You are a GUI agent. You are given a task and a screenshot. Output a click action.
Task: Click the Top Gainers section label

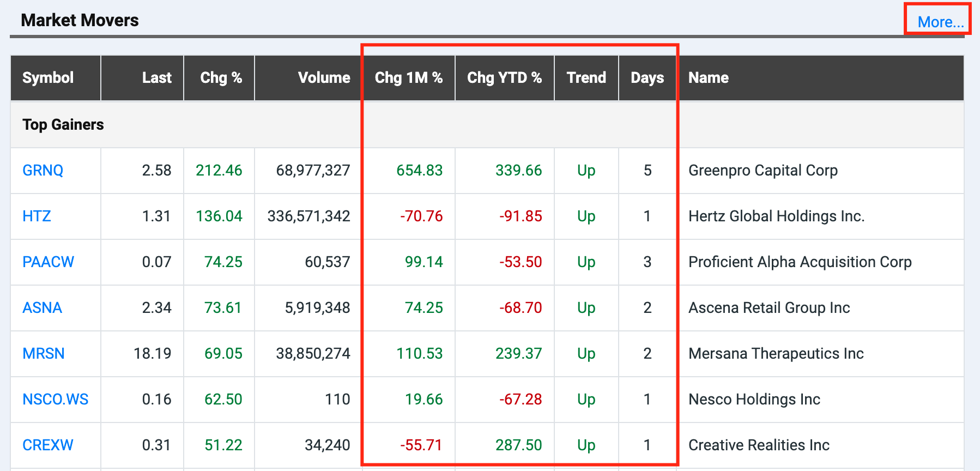tap(63, 125)
